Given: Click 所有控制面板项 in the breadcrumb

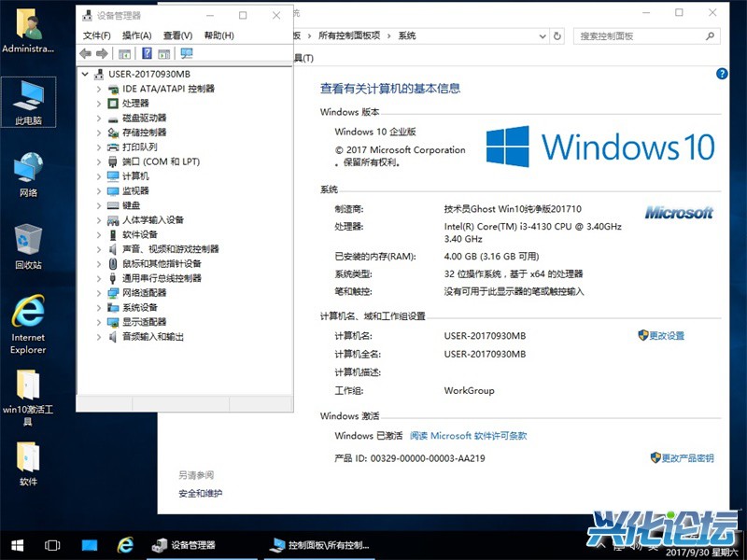Looking at the screenshot, I should click(349, 35).
